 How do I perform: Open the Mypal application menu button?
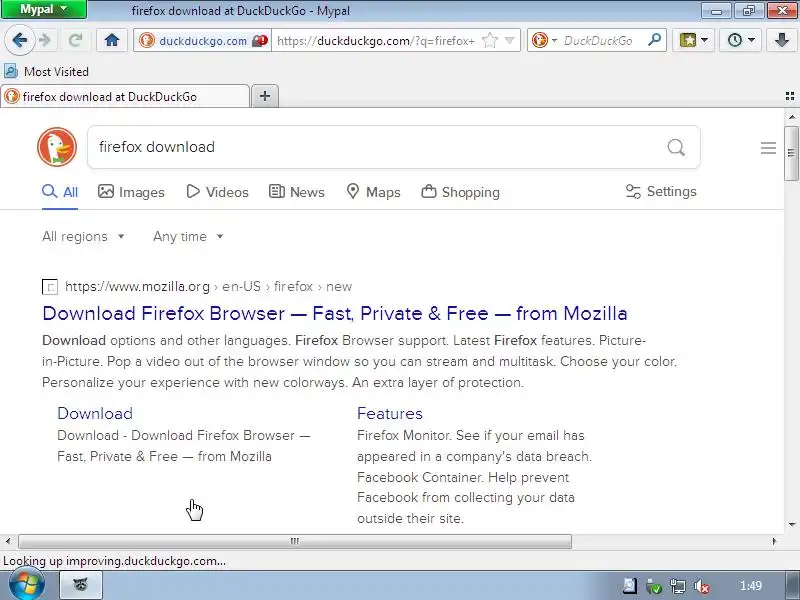click(44, 9)
